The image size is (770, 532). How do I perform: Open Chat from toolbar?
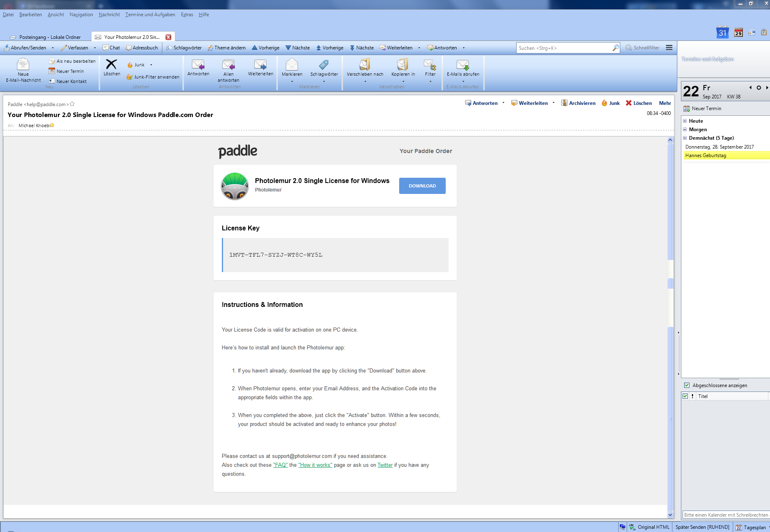[x=111, y=48]
